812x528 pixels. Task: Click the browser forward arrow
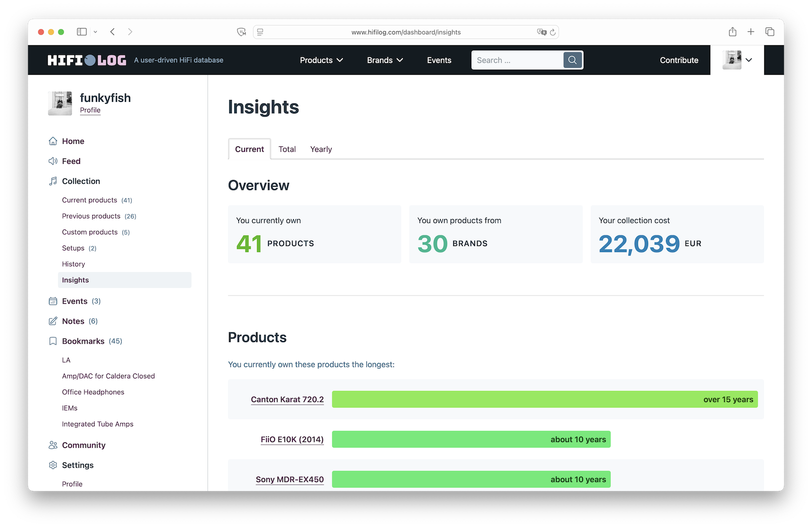tap(130, 31)
